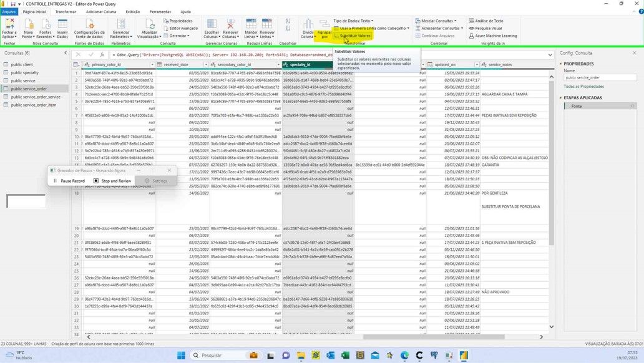Click the Remover Colunas icon

click(x=230, y=24)
